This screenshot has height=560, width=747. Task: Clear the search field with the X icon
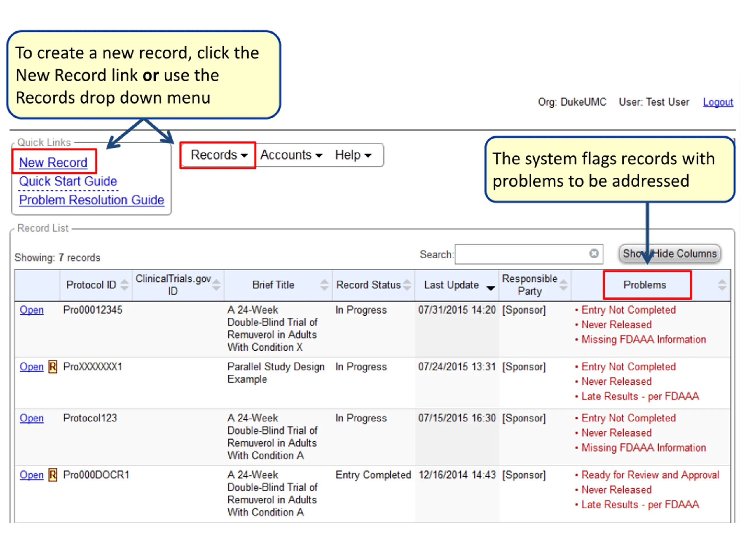click(594, 253)
